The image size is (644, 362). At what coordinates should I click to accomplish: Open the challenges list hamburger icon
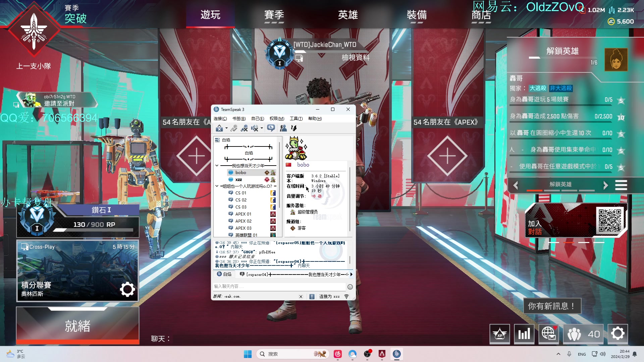click(621, 185)
